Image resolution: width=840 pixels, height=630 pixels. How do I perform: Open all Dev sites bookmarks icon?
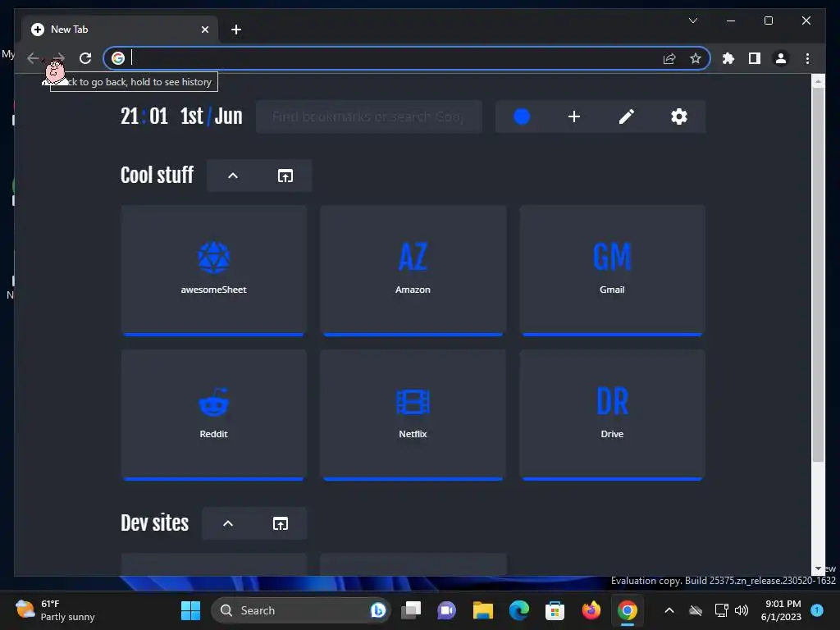pyautogui.click(x=281, y=523)
